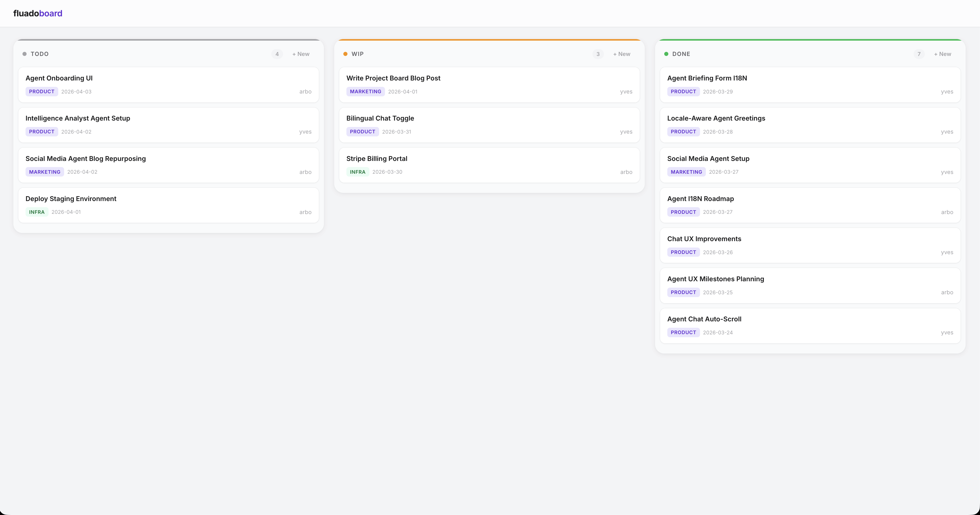Open the Bilingual Chat Toggle card

pyautogui.click(x=489, y=125)
